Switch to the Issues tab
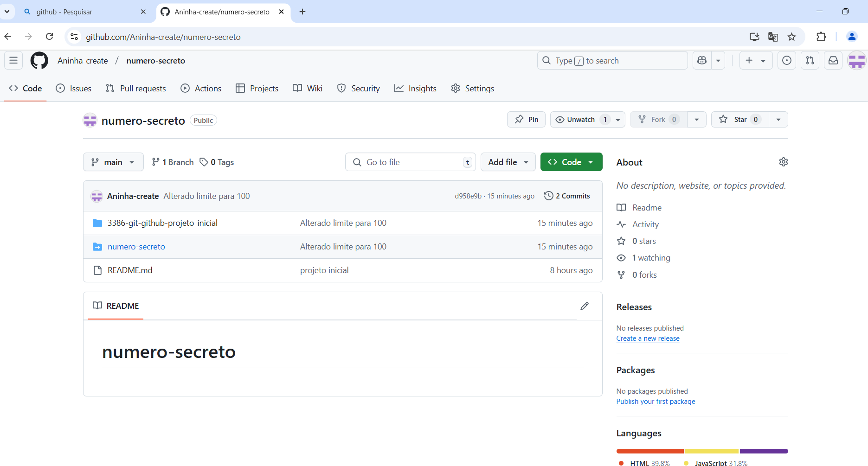Viewport: 868px width, 466px height. click(x=73, y=88)
